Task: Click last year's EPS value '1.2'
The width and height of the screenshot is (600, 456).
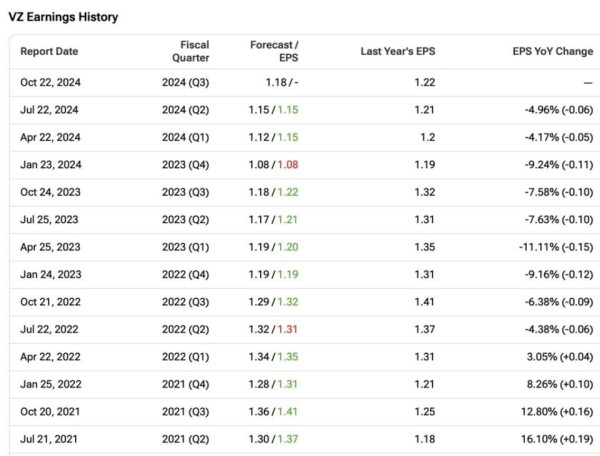Action: 428,137
